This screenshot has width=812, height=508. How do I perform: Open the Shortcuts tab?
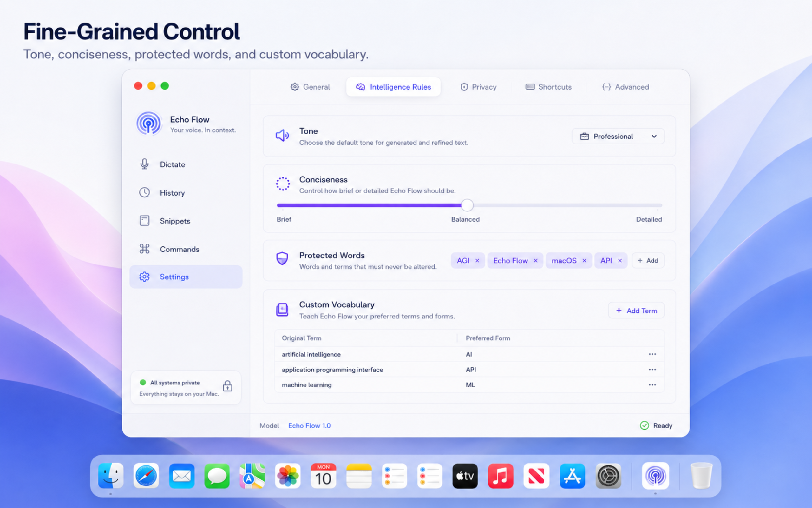click(x=548, y=87)
